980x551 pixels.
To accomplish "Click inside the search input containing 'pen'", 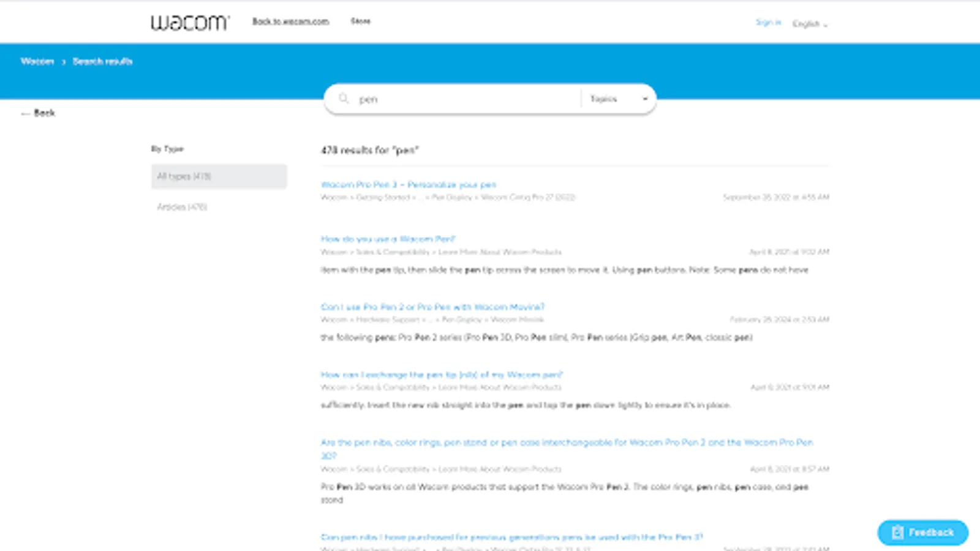I will point(429,98).
